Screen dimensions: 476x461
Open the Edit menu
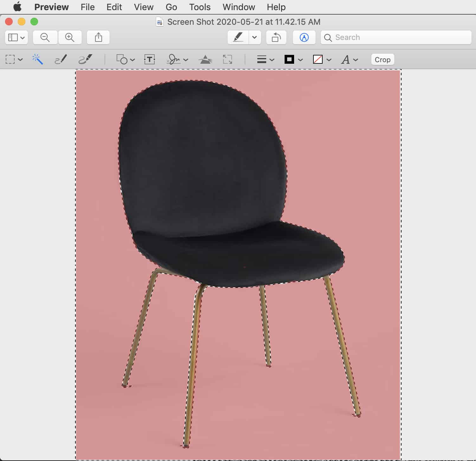pos(114,7)
